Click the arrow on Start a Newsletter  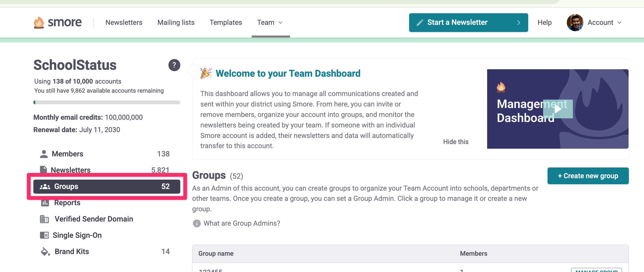click(519, 23)
